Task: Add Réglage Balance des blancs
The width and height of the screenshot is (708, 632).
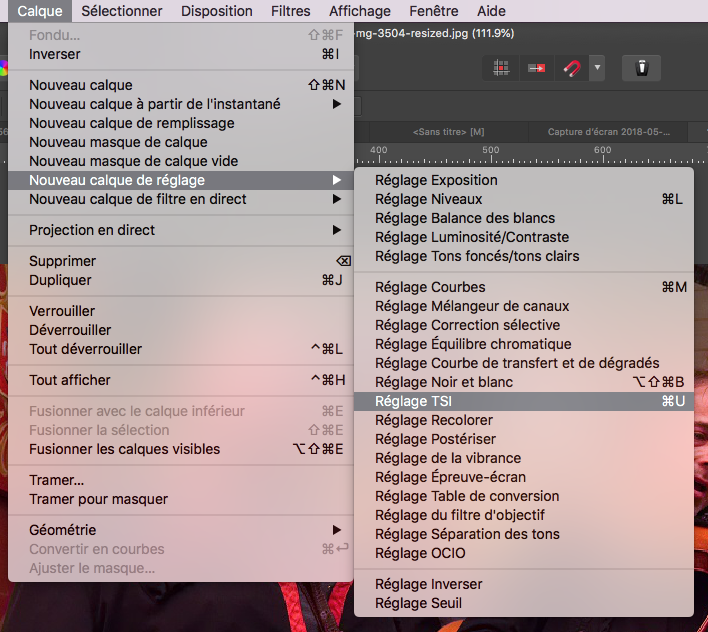Action: (524, 218)
